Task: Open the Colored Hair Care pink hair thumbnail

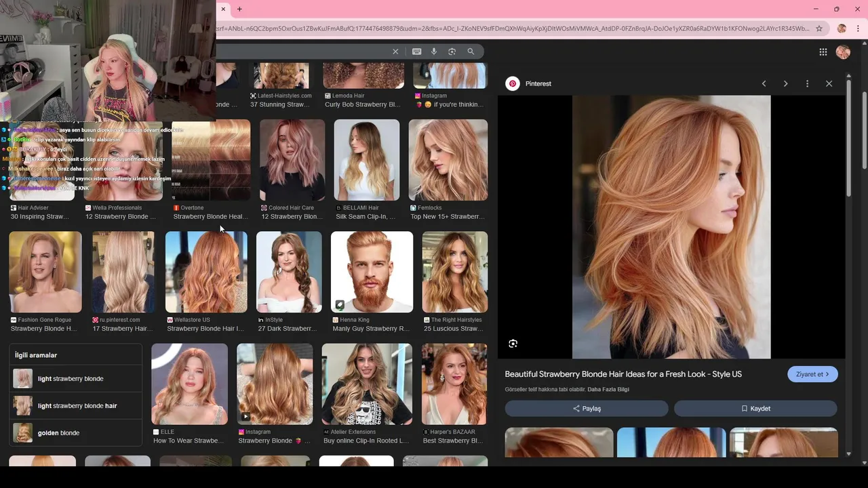Action: click(292, 160)
